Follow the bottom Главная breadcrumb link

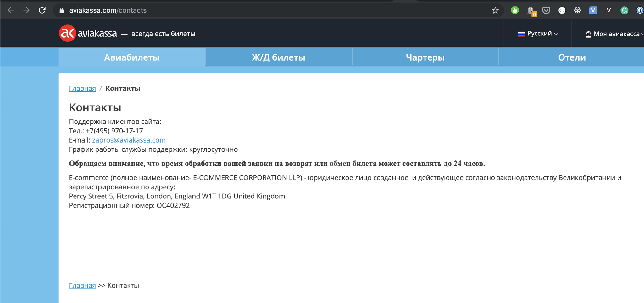click(x=82, y=285)
